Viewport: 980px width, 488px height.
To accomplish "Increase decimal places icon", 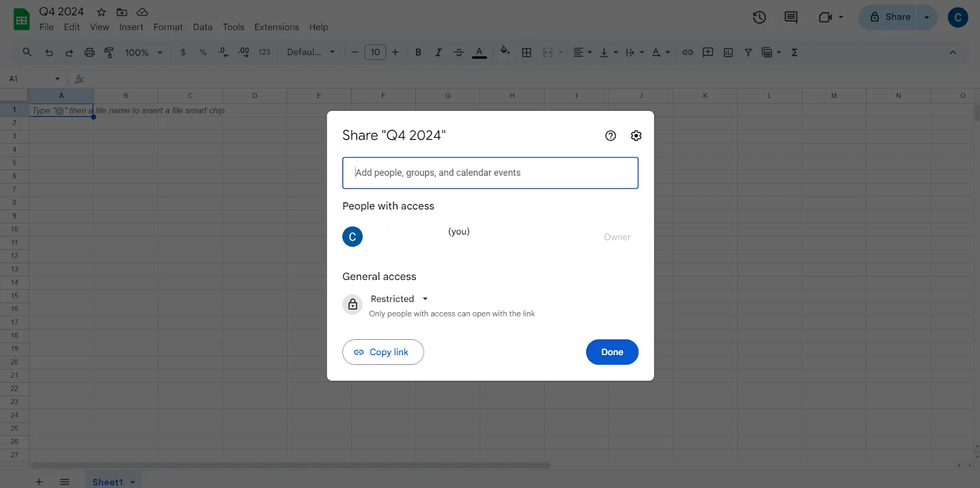I will (x=244, y=53).
